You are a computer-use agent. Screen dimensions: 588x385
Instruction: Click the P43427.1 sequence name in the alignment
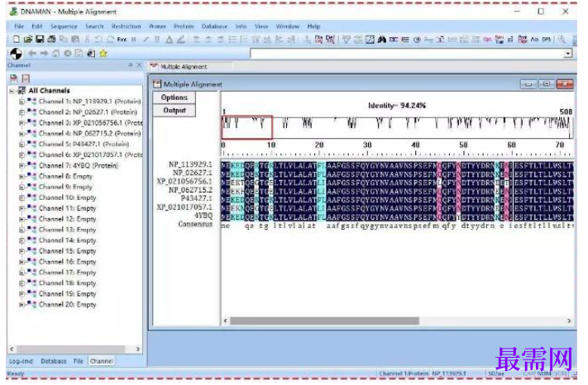click(197, 198)
